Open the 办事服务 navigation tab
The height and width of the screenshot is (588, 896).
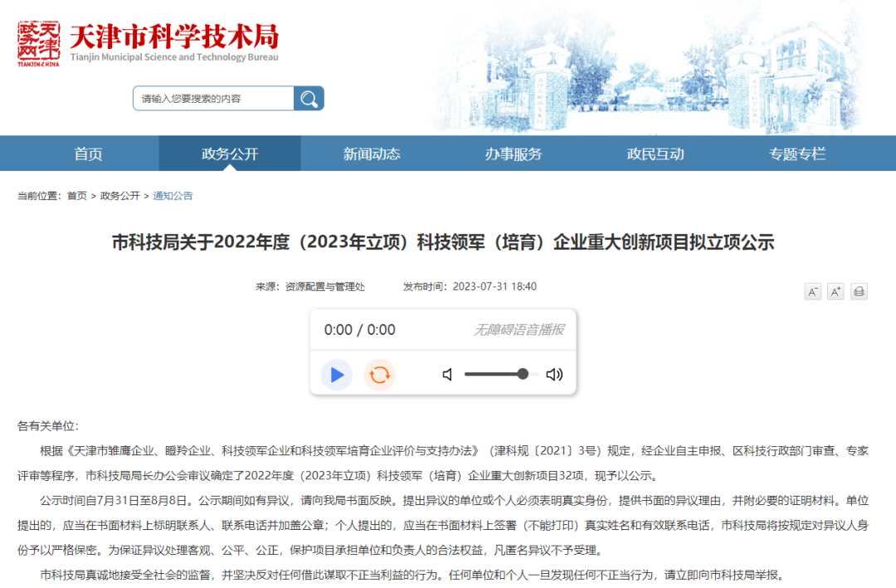pyautogui.click(x=514, y=153)
